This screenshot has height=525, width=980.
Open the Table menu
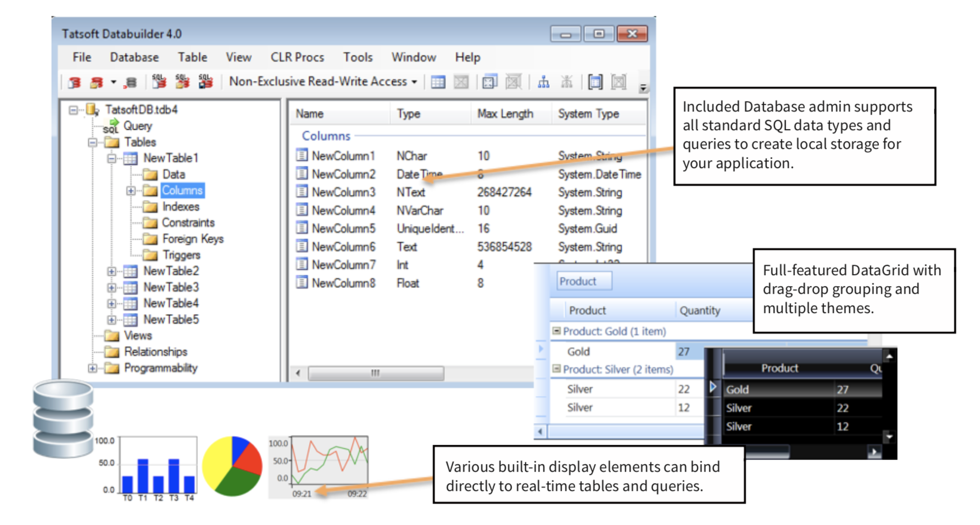[192, 57]
